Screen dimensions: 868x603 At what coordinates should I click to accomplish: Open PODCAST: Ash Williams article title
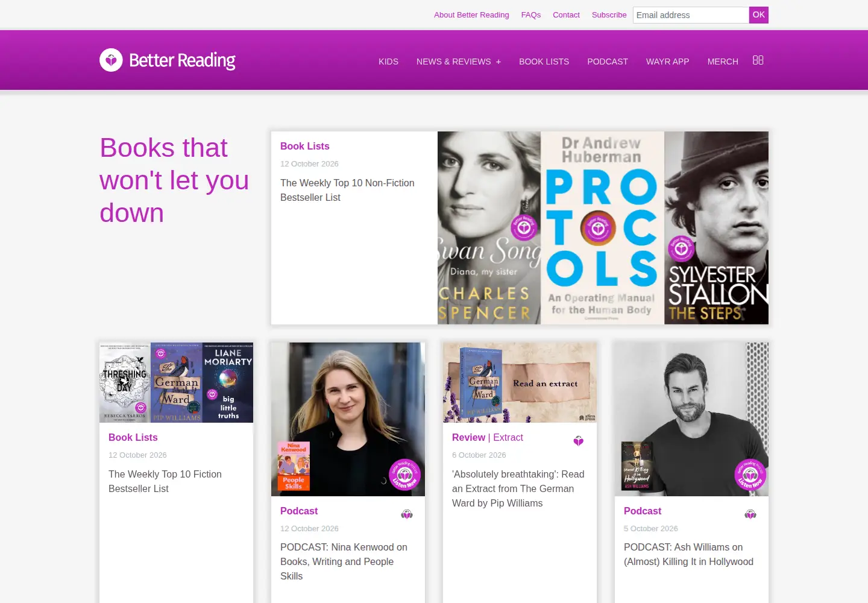[x=688, y=554]
